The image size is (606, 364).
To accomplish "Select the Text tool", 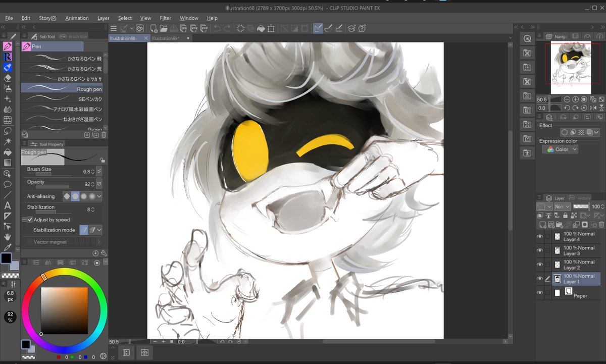I will click(x=8, y=205).
